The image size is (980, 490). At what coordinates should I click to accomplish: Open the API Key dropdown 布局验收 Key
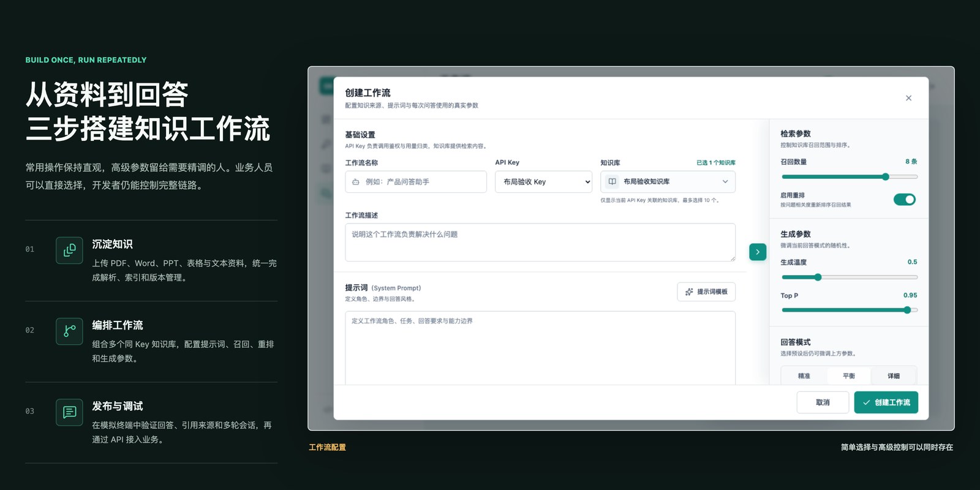tap(543, 182)
